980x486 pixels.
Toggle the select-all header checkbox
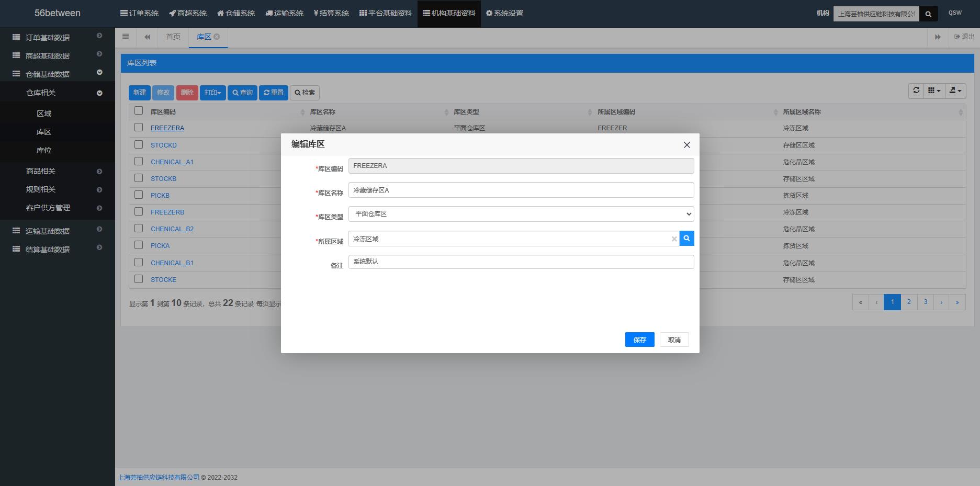click(139, 110)
